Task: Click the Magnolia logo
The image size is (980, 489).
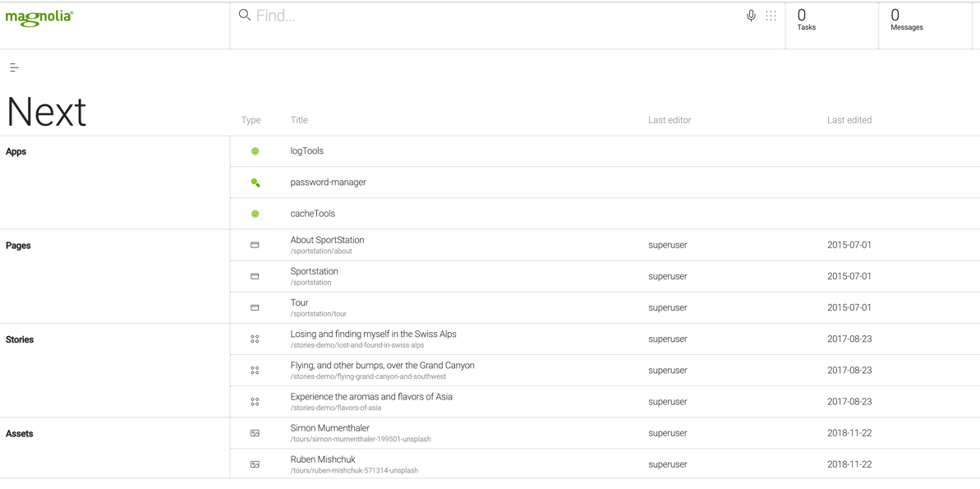Action: click(x=39, y=17)
